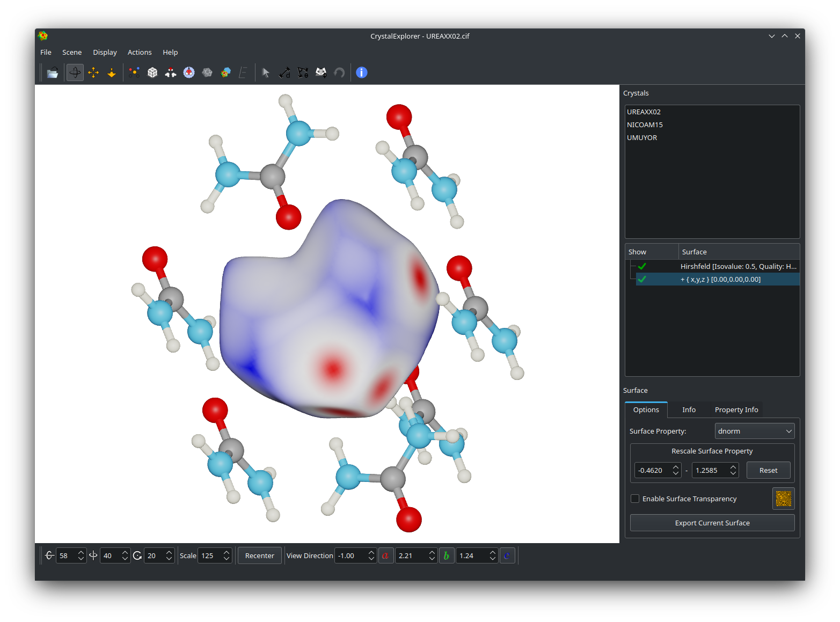Click the red a-axis view button
This screenshot has height=622, width=840.
tap(385, 556)
